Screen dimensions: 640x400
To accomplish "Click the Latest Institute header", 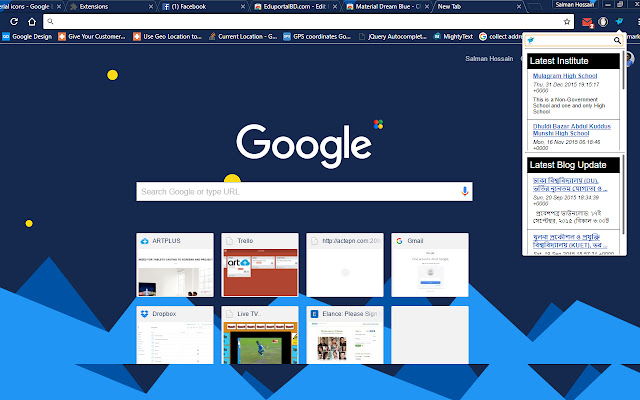I will point(573,61).
